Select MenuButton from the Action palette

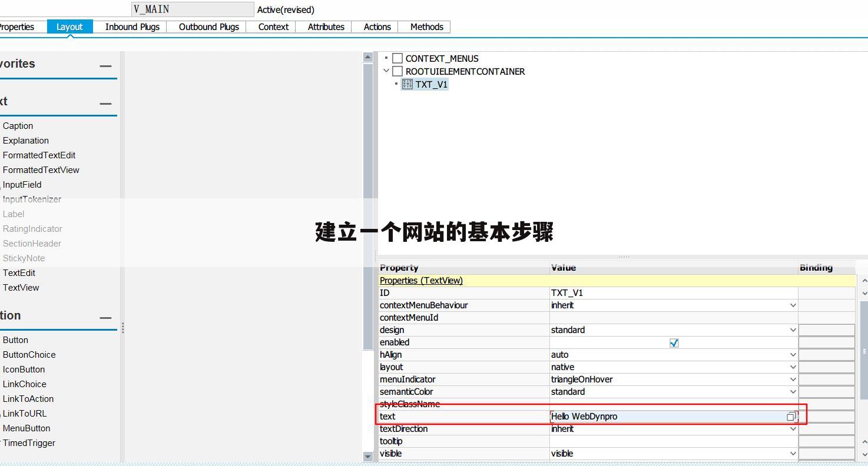coord(26,428)
